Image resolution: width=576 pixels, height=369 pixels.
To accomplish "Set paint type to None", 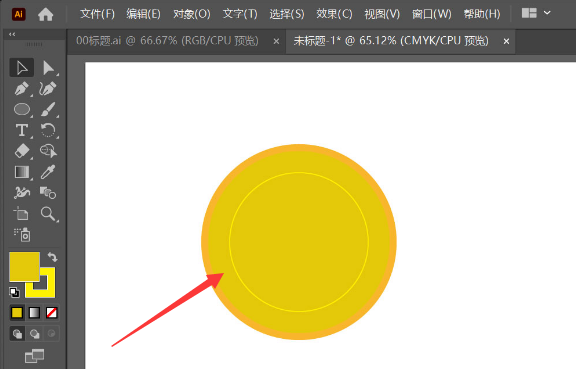I will tap(51, 313).
